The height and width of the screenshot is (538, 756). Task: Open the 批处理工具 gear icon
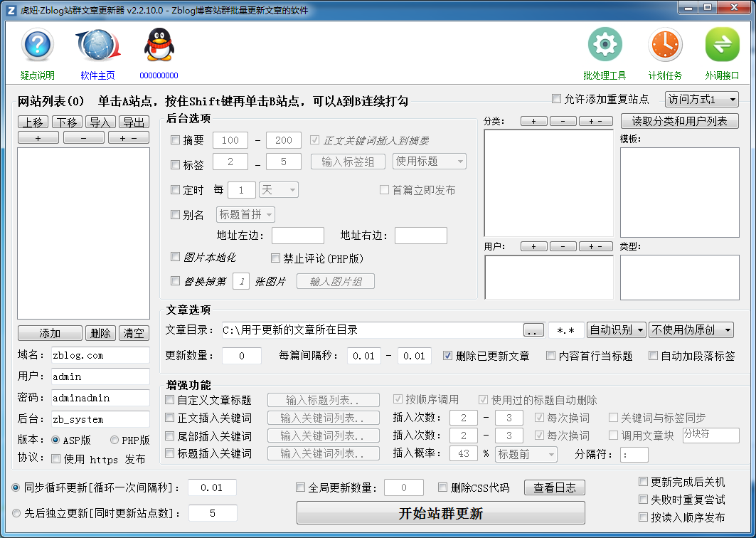point(605,44)
